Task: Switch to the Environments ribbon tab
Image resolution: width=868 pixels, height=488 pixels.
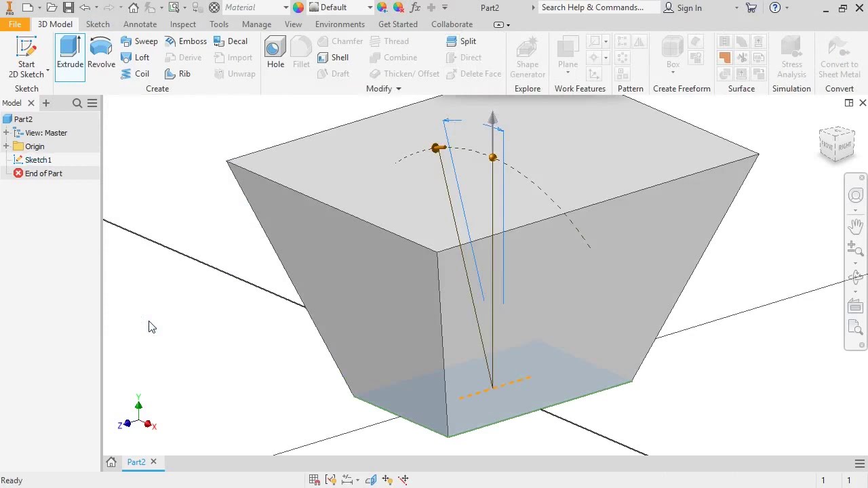Action: point(340,24)
